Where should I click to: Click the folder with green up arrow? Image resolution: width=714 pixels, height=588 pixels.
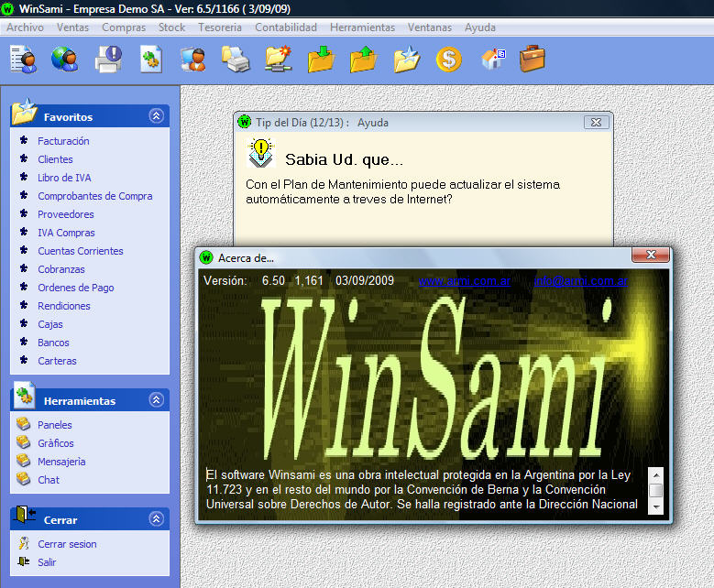pyautogui.click(x=363, y=60)
